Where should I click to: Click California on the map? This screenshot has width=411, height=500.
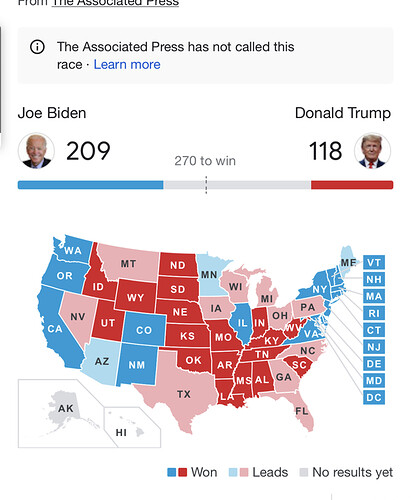pyautogui.click(x=55, y=330)
